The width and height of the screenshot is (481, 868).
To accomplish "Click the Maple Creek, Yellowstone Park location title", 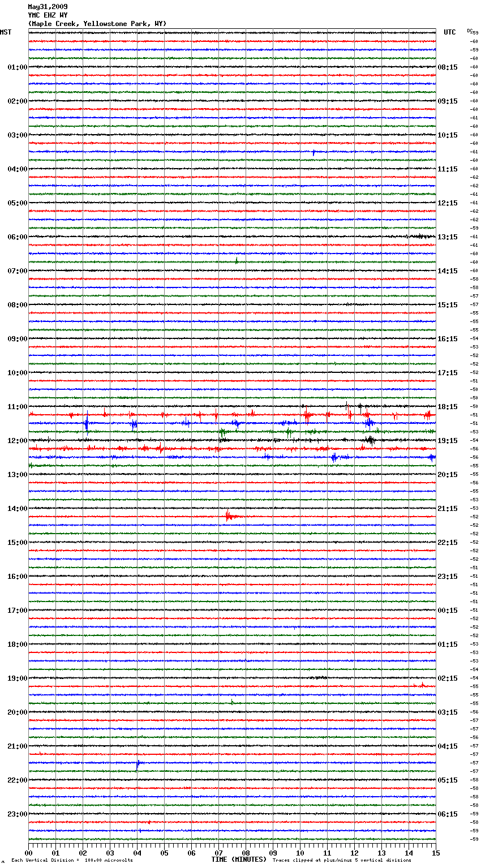I will coord(97,24).
